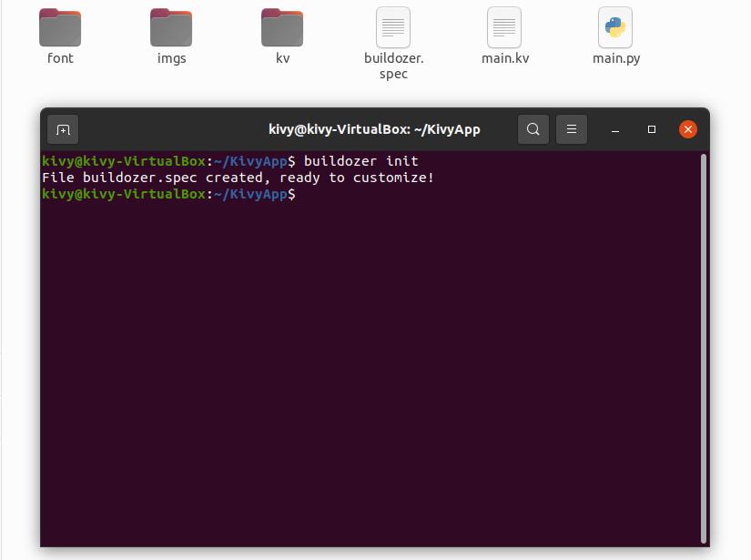The height and width of the screenshot is (560, 751).
Task: Open the terminal search tool
Action: point(533,128)
